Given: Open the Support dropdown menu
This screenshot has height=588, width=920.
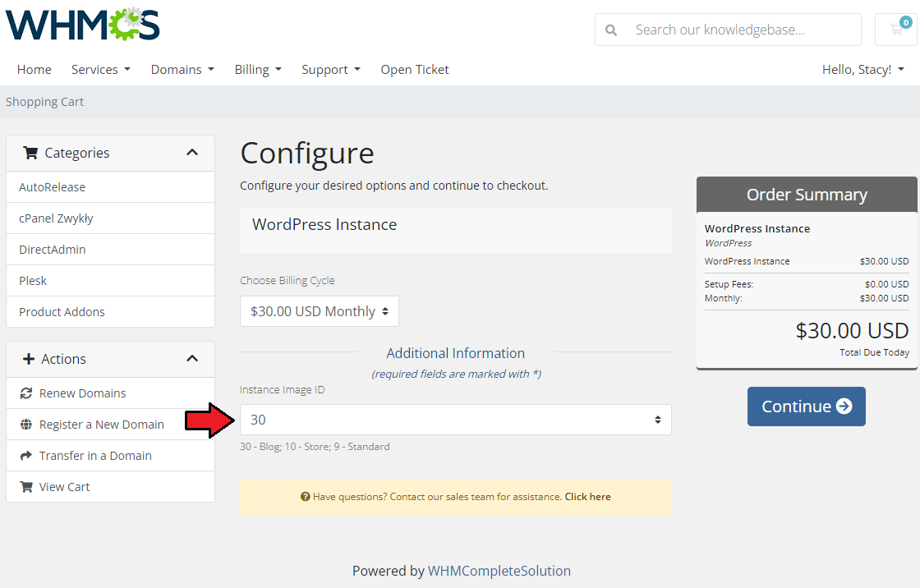Looking at the screenshot, I should 331,69.
